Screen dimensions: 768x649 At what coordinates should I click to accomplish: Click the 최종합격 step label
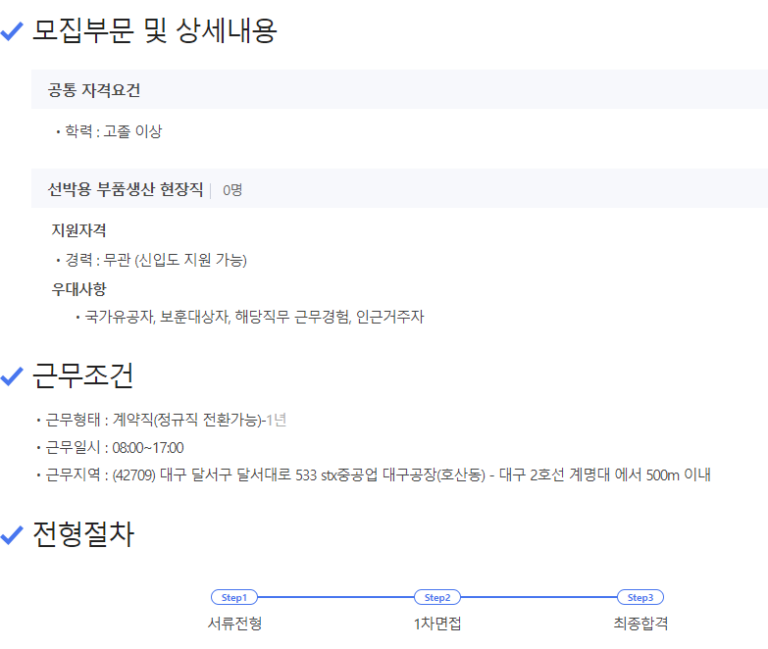tap(640, 624)
